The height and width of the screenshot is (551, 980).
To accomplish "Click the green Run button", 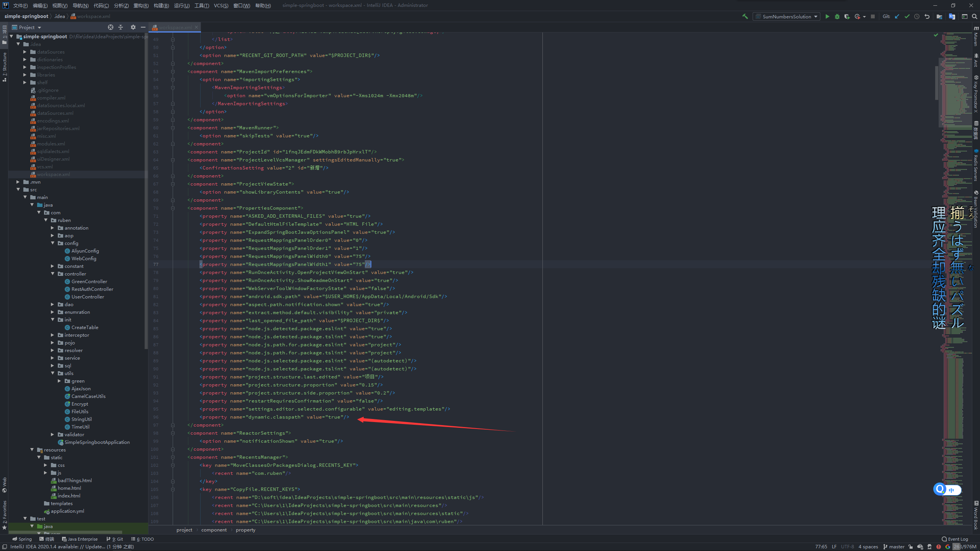I will 827,16.
